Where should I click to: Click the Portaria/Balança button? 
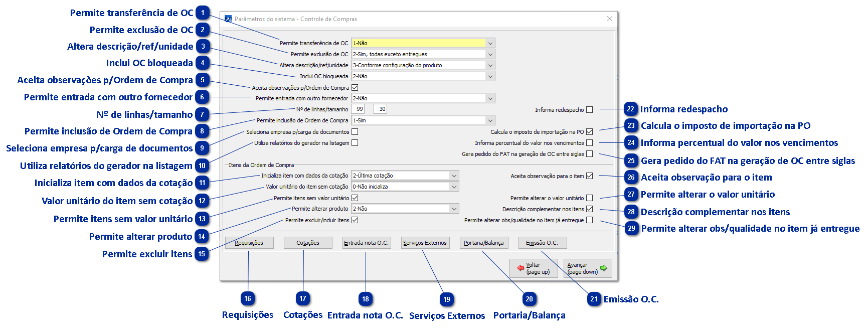coord(484,243)
